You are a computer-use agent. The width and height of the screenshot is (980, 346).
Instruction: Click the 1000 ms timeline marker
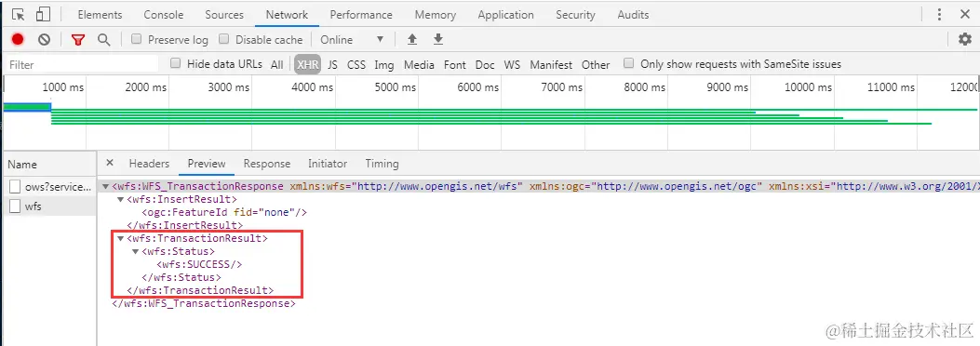pyautogui.click(x=63, y=87)
